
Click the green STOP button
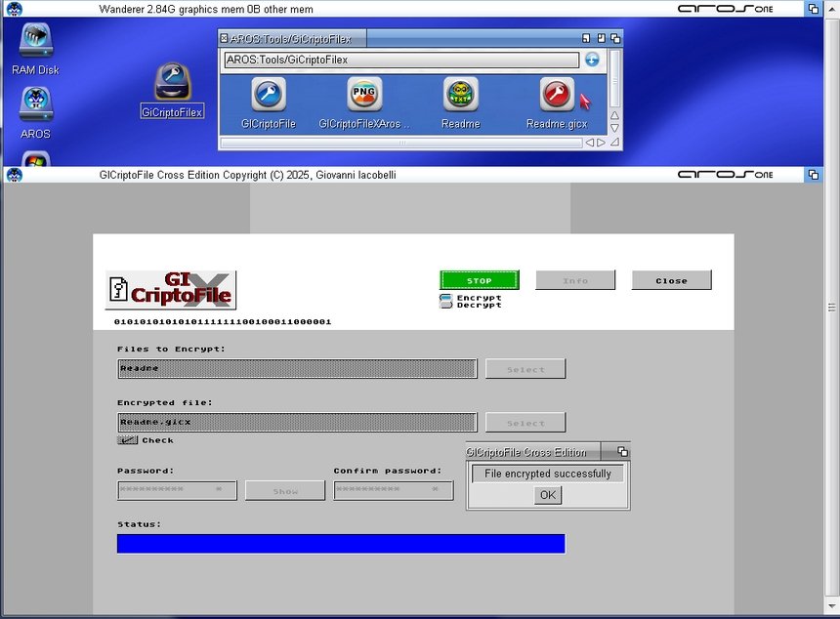(480, 280)
